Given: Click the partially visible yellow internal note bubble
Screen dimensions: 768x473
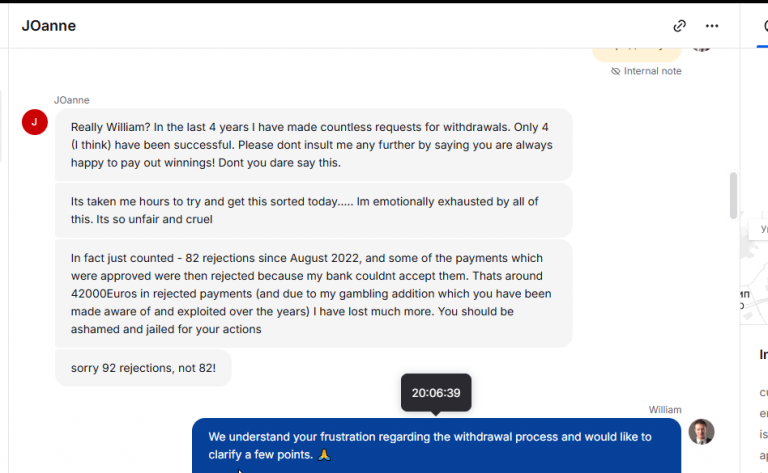Looking at the screenshot, I should coord(637,53).
